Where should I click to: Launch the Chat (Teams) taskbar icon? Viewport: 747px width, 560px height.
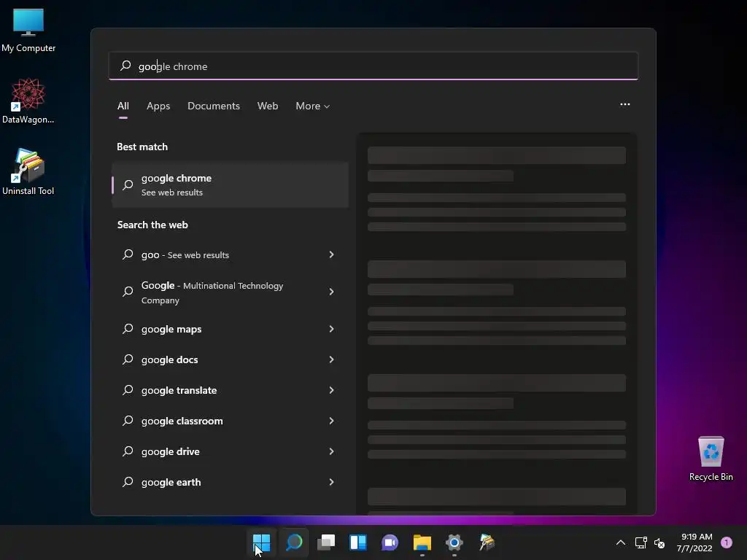tap(390, 542)
